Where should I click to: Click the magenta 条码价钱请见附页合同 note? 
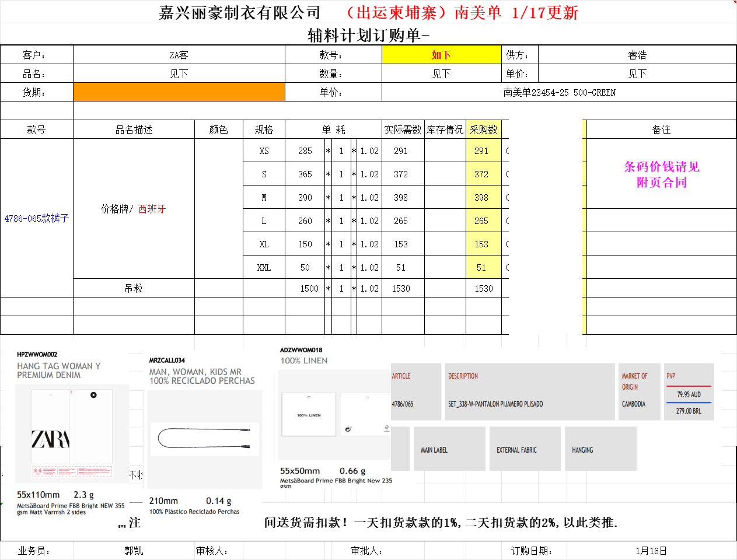click(661, 174)
